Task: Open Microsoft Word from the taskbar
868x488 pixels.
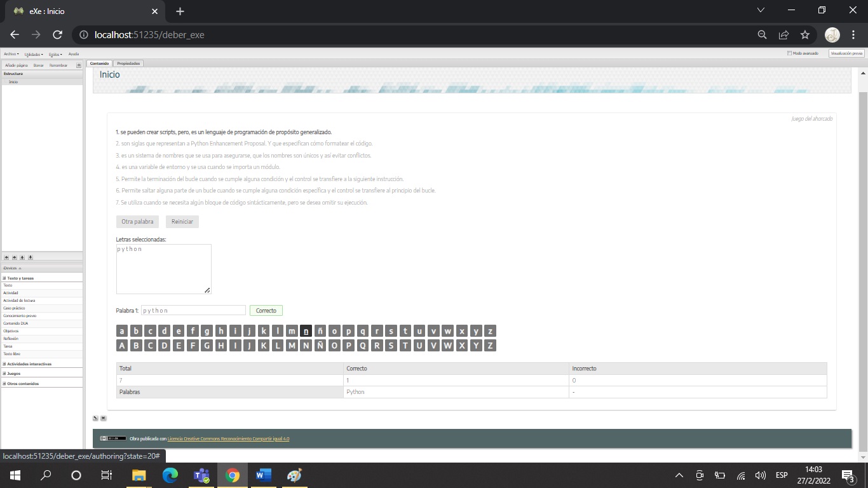Action: tap(262, 475)
